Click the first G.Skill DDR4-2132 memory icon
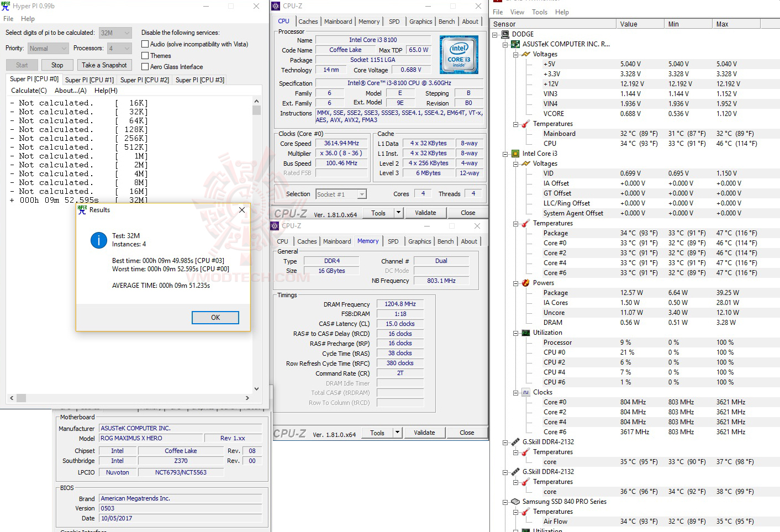780x532 pixels. pos(515,442)
